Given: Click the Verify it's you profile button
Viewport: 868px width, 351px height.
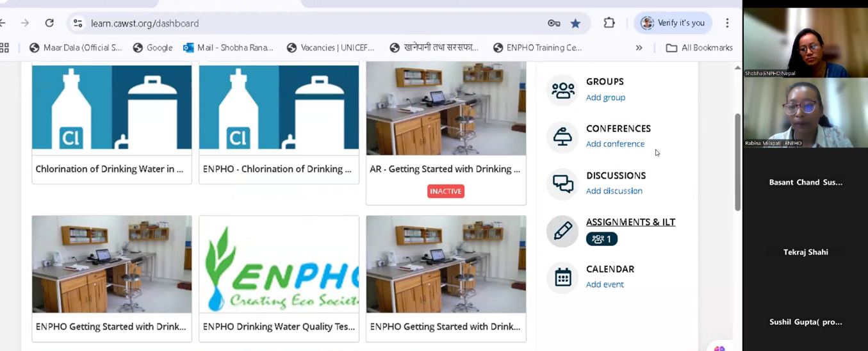Looking at the screenshot, I should (x=673, y=23).
